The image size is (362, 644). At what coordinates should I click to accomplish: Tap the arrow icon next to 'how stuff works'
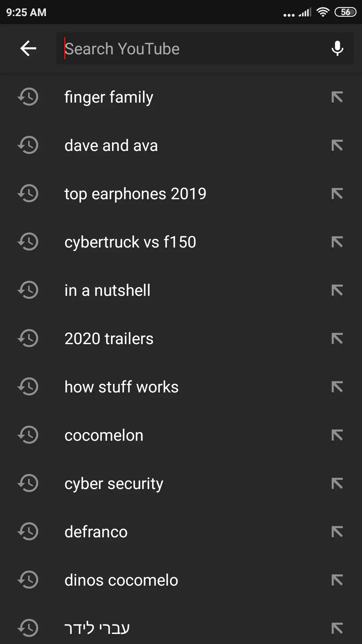click(337, 387)
